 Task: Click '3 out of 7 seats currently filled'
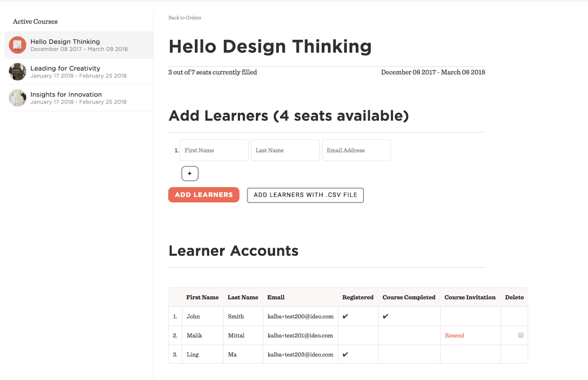click(213, 72)
